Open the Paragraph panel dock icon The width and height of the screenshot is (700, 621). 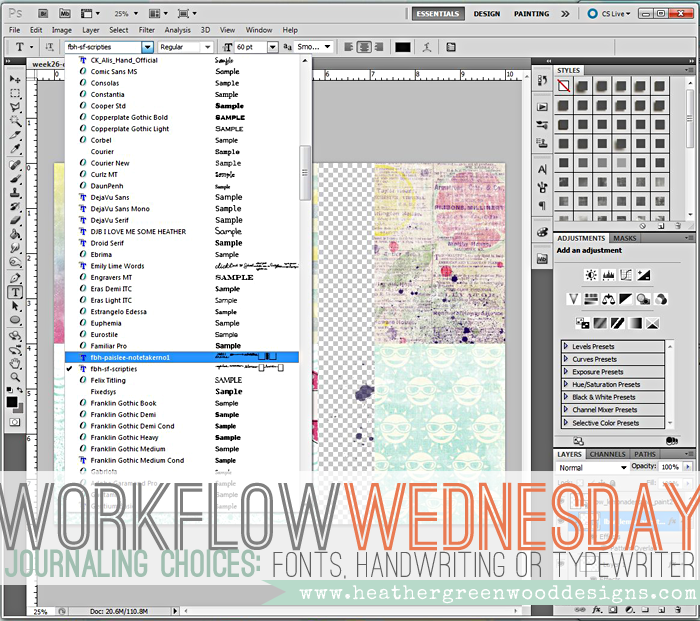542,206
